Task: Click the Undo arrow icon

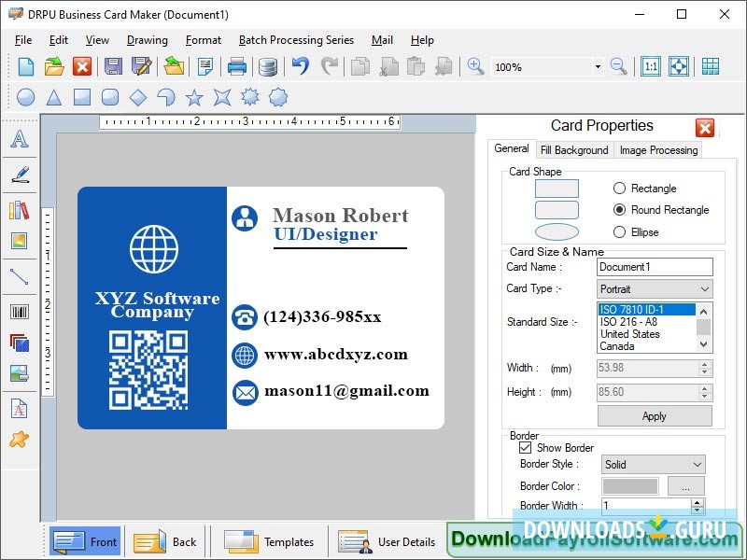Action: point(300,66)
